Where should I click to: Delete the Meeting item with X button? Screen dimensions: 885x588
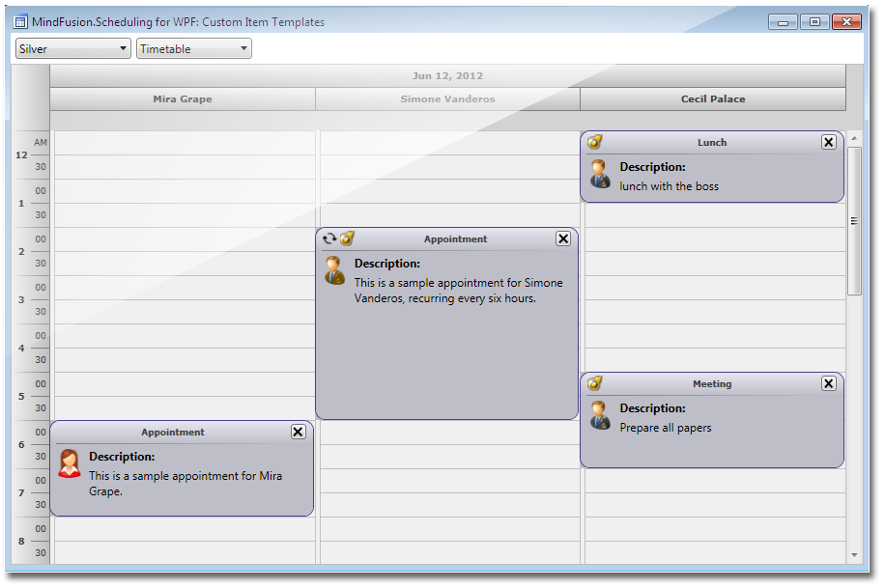pyautogui.click(x=828, y=383)
